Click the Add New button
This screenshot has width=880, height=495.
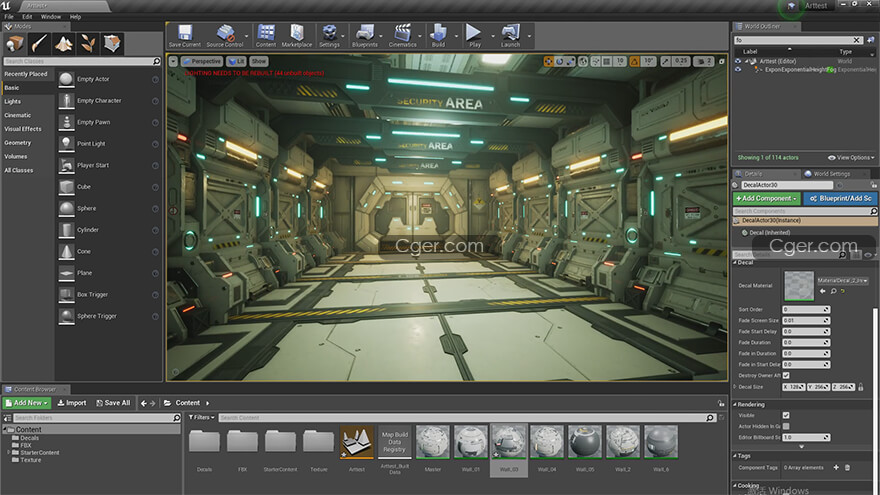point(27,403)
